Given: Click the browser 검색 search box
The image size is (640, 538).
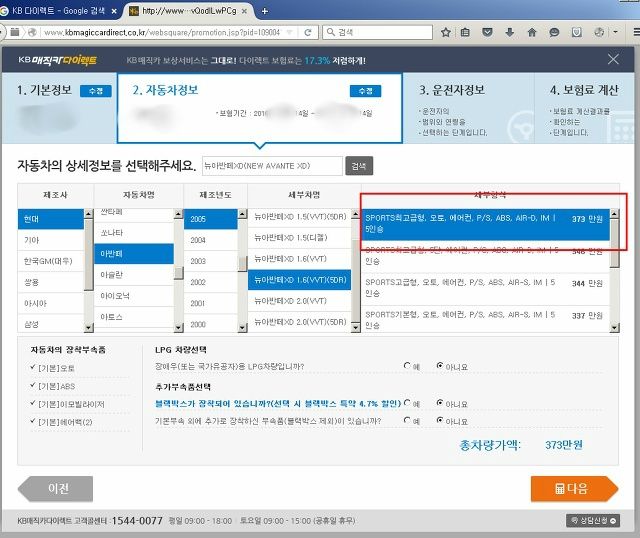Looking at the screenshot, I should [377, 32].
